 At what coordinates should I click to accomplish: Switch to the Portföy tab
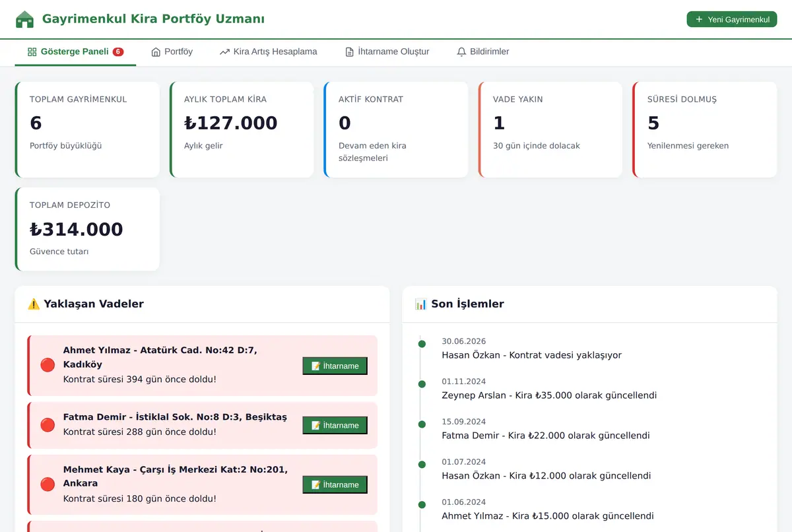point(172,51)
